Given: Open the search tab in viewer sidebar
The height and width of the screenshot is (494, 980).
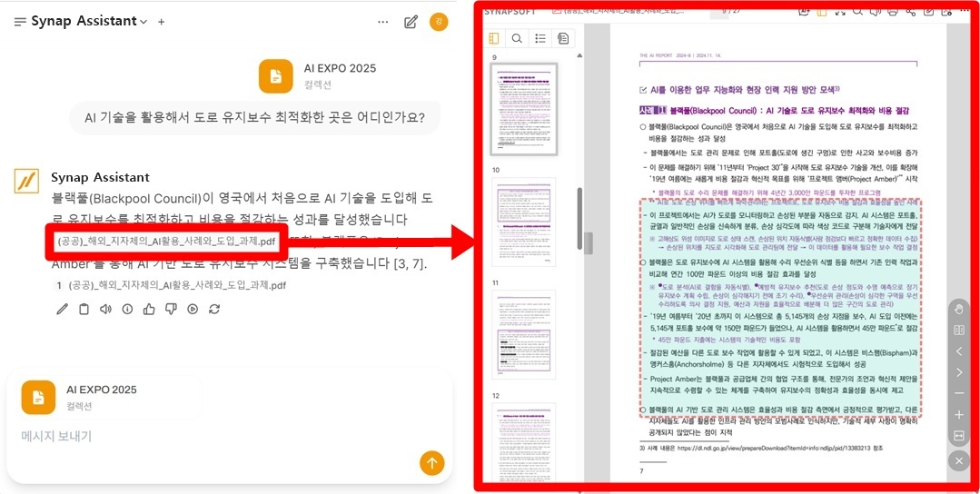Looking at the screenshot, I should (x=517, y=39).
